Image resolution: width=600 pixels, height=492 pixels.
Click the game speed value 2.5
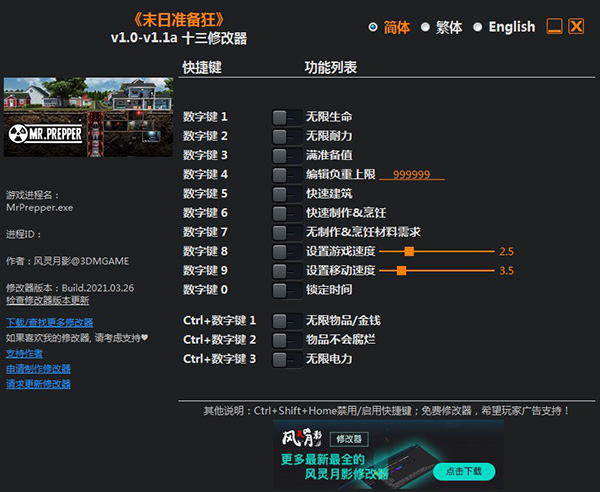click(506, 252)
